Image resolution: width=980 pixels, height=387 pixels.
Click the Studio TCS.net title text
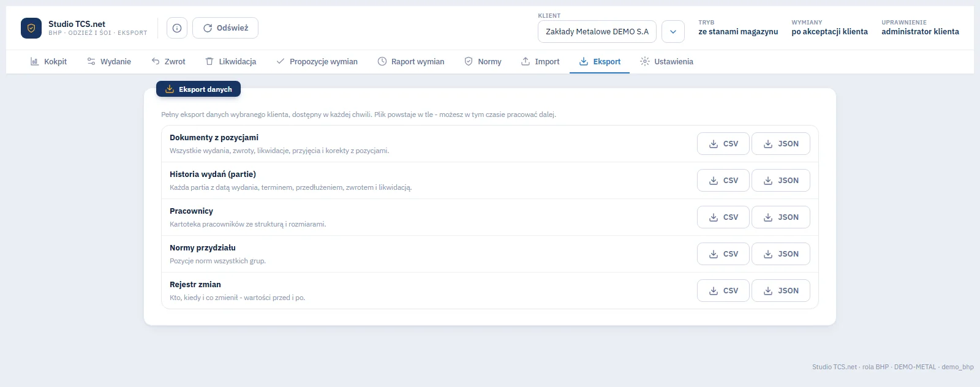click(77, 24)
